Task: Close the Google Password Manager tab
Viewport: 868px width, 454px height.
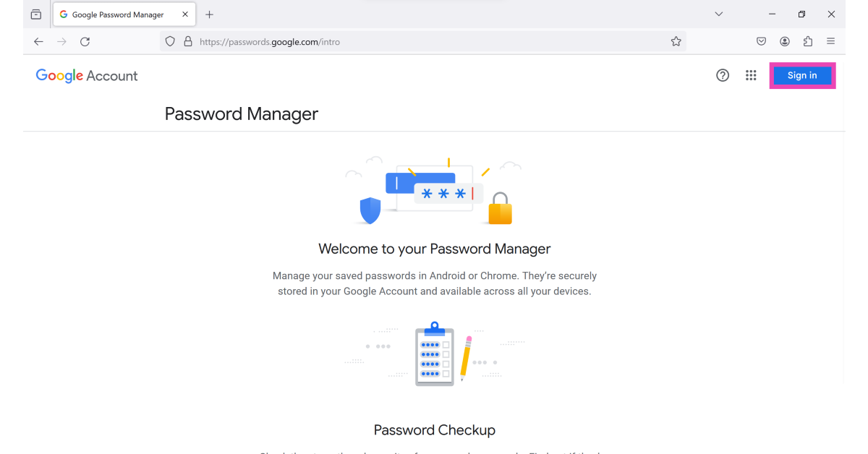Action: [x=185, y=14]
